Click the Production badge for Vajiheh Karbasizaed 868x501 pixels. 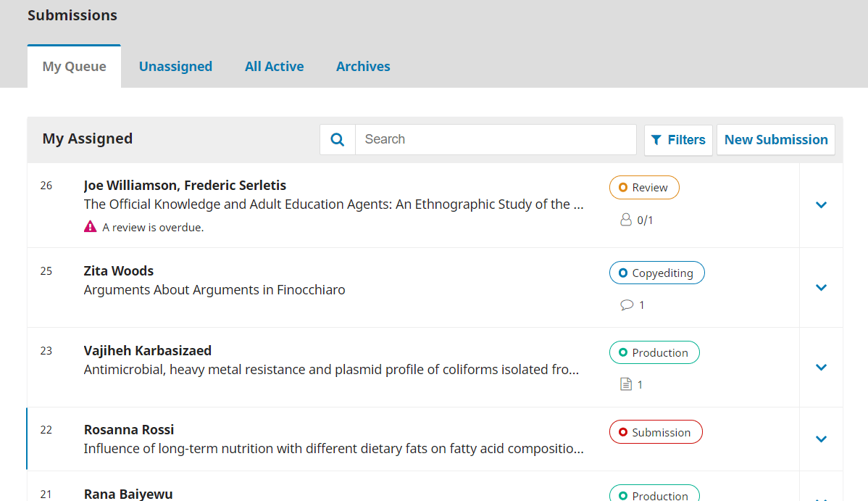(x=654, y=353)
